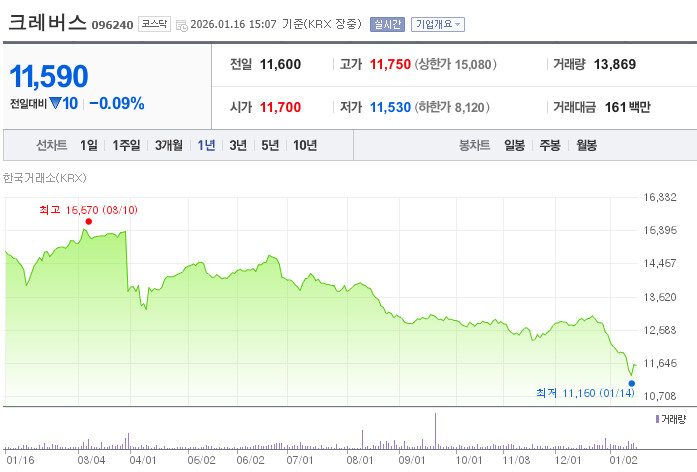Select the 3년 line chart tab
697x472 pixels.
(x=238, y=145)
